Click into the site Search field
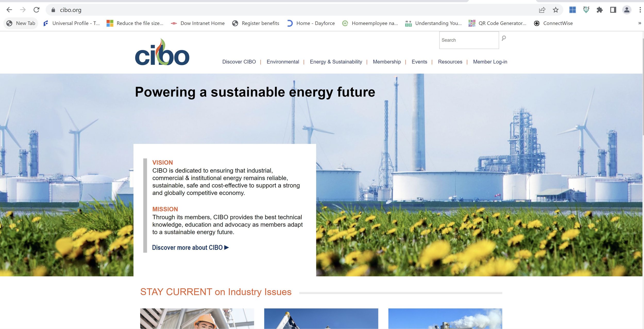The height and width of the screenshot is (329, 644). (469, 40)
